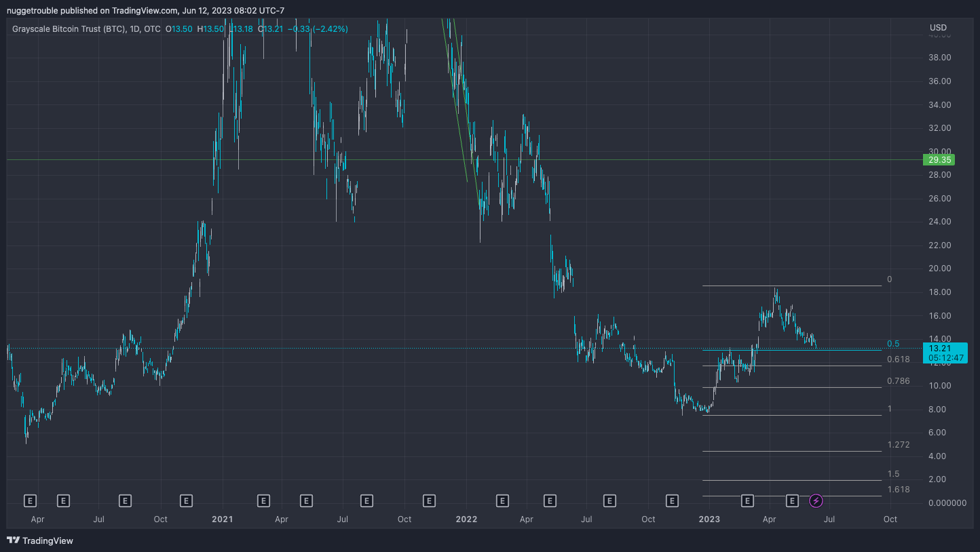The height and width of the screenshot is (552, 980).
Task: Select the Fibonacci 0.786 level label
Action: tap(899, 381)
